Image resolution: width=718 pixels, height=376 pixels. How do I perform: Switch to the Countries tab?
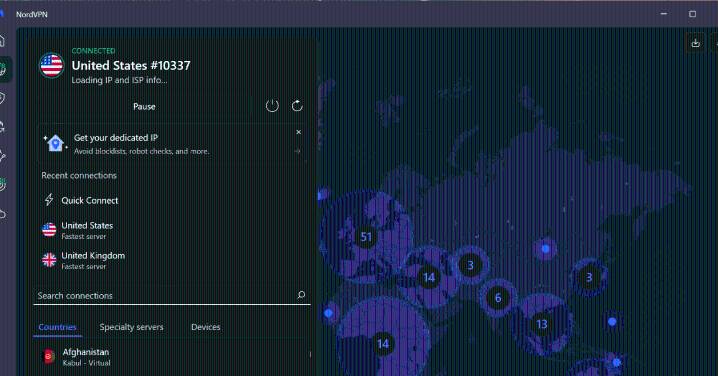click(x=57, y=327)
